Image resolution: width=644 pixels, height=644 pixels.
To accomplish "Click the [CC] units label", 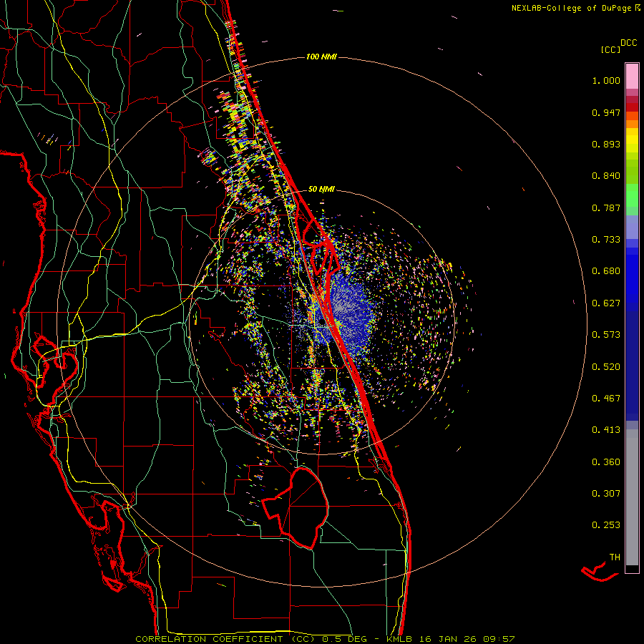I will click(x=610, y=49).
